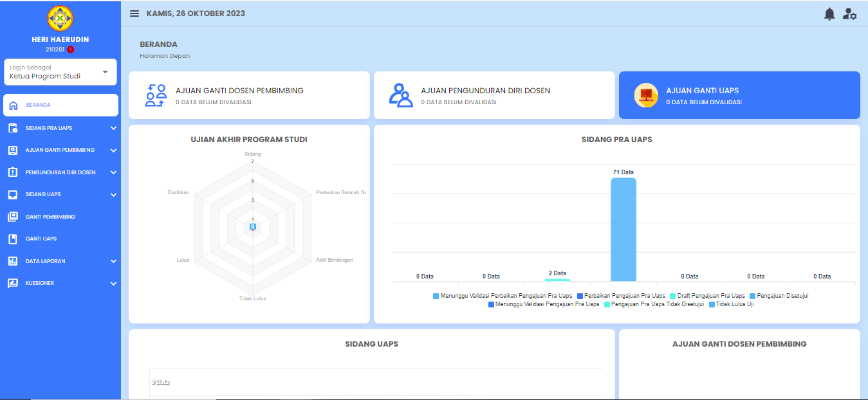Viewport: 868px width, 400px height.
Task: Click the Pengunduran Diri Dosen icon
Action: 13,172
